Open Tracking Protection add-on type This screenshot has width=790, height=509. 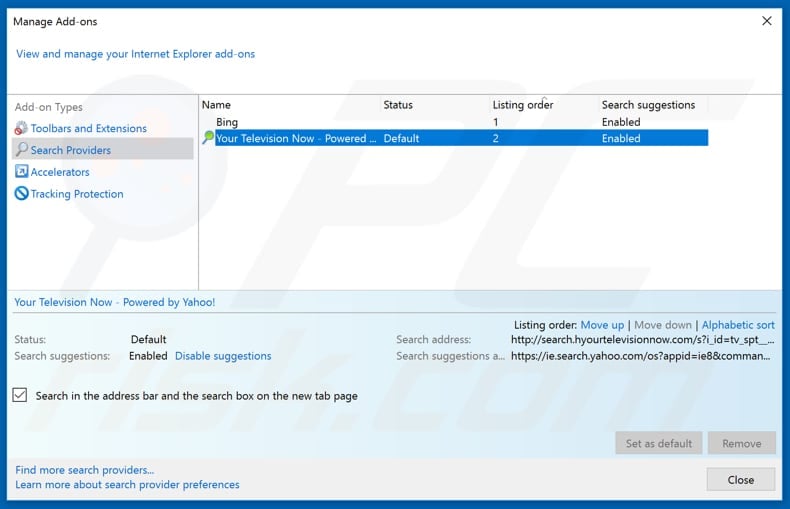(x=77, y=194)
